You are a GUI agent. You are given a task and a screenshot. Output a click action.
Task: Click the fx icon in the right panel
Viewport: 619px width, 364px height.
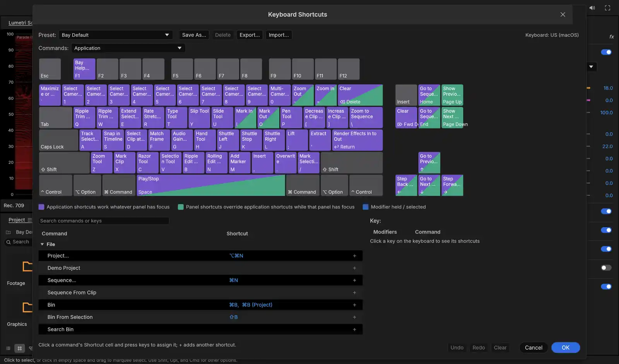coord(612,37)
